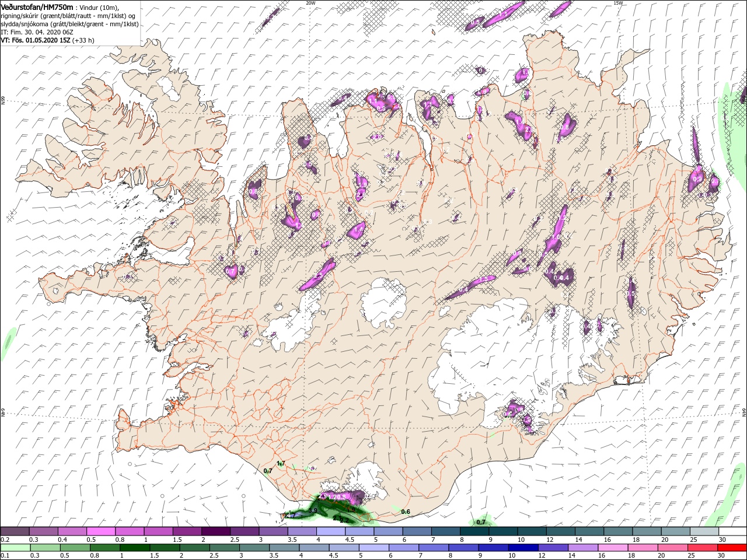Screen dimensions: 747x560
Task: Click the Veðurstofan/HM750m title text
Action: 37,6
